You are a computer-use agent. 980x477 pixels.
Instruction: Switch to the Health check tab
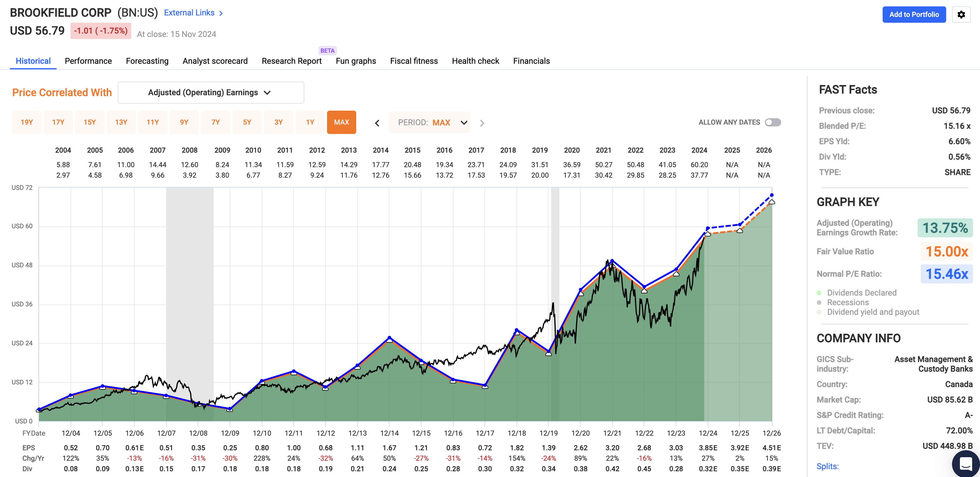(475, 61)
